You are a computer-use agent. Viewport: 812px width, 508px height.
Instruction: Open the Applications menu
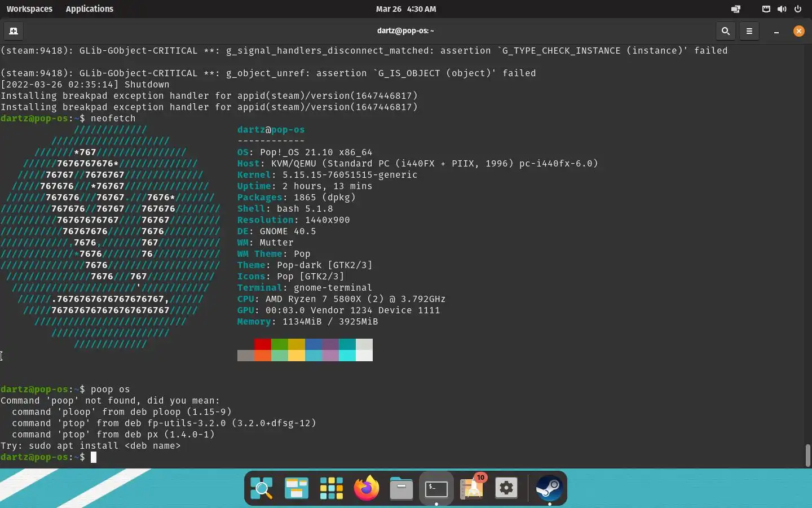pyautogui.click(x=90, y=9)
